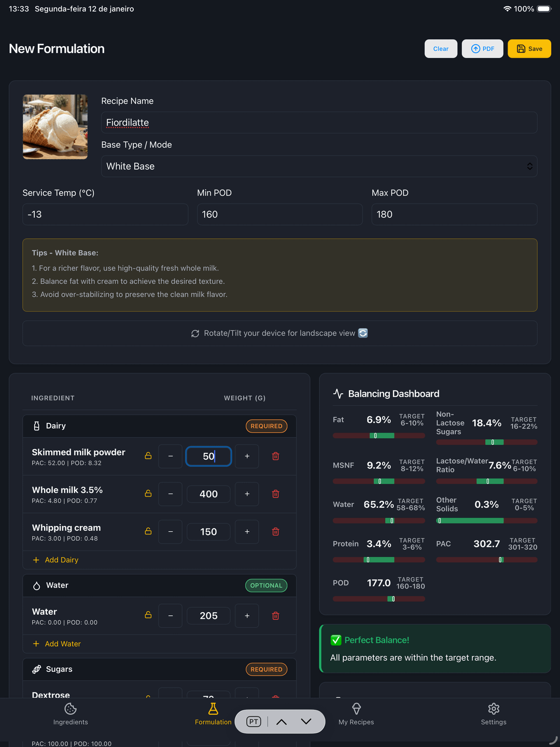Open the Base Type / Mode dropdown

point(319,167)
